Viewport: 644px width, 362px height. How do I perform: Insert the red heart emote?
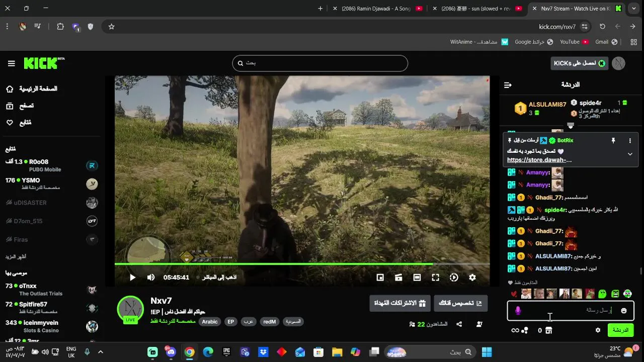514,294
